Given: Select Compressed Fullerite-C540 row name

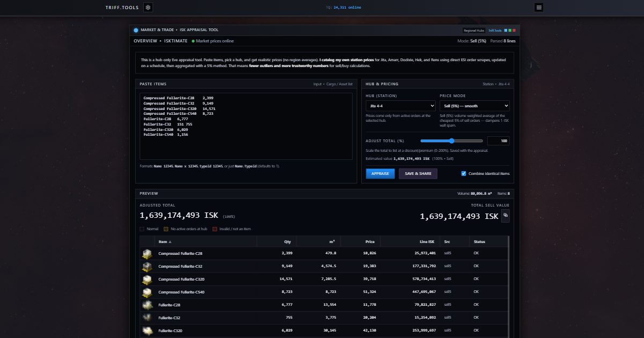Looking at the screenshot, I should click(181, 292).
